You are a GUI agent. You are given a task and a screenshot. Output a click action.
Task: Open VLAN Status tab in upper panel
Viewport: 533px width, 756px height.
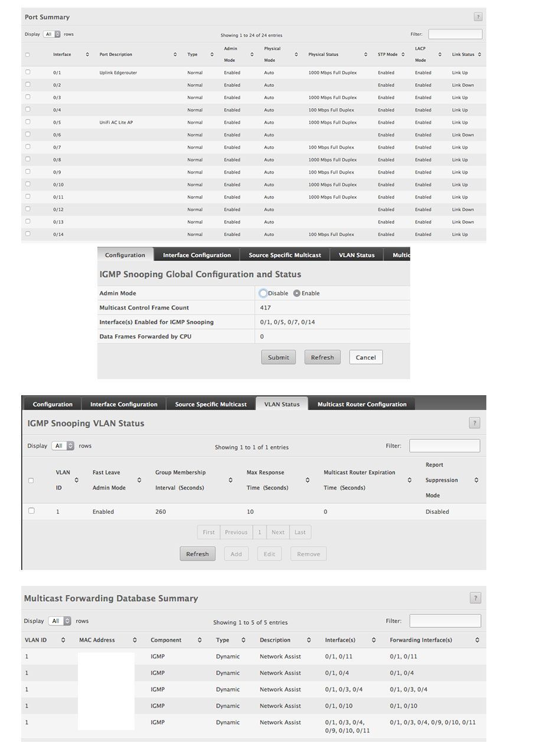coord(357,255)
